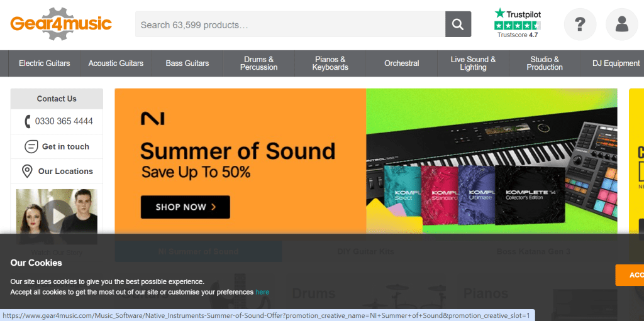Open the Electric Guitars menu
Viewport: 644px width, 321px height.
pos(45,63)
